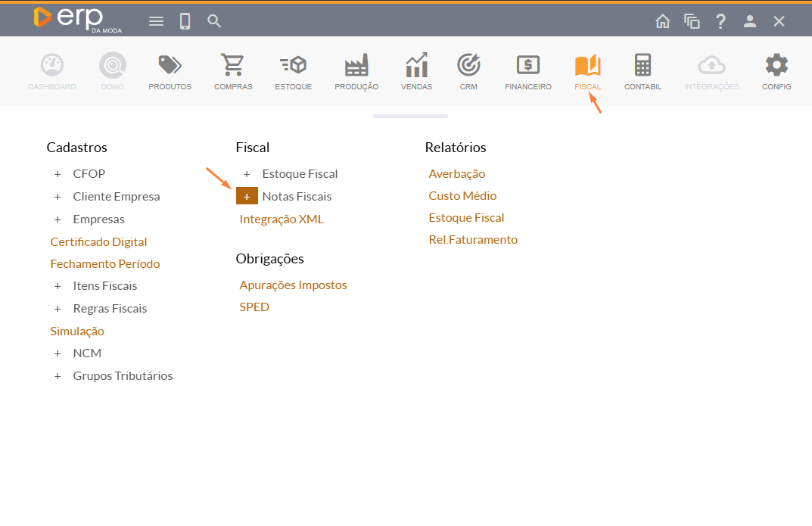Open the SPED obligations entry
The height and width of the screenshot is (526, 812).
(254, 307)
